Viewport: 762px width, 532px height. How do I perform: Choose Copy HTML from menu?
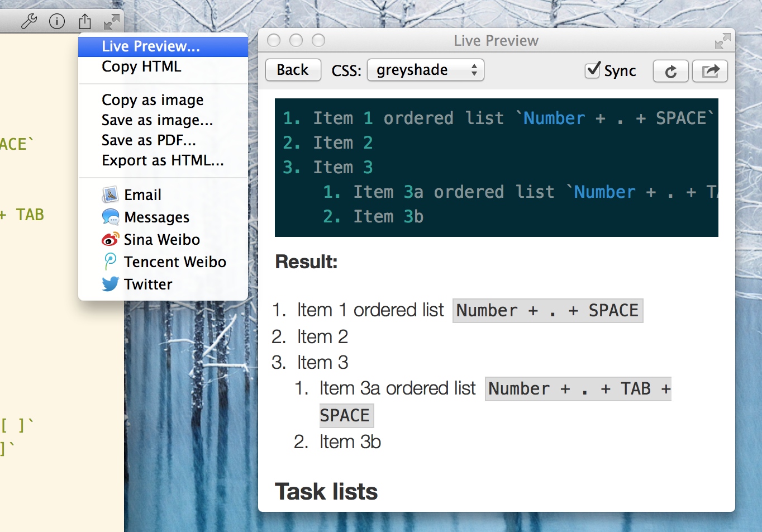coord(141,66)
